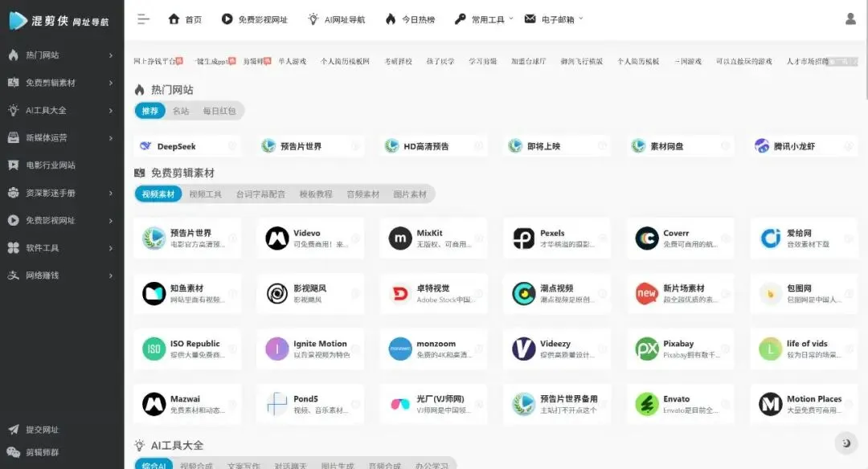Screen dimensions: 868x469
Task: Open the 光厂(VJ师网) card
Action: pyautogui.click(x=433, y=404)
